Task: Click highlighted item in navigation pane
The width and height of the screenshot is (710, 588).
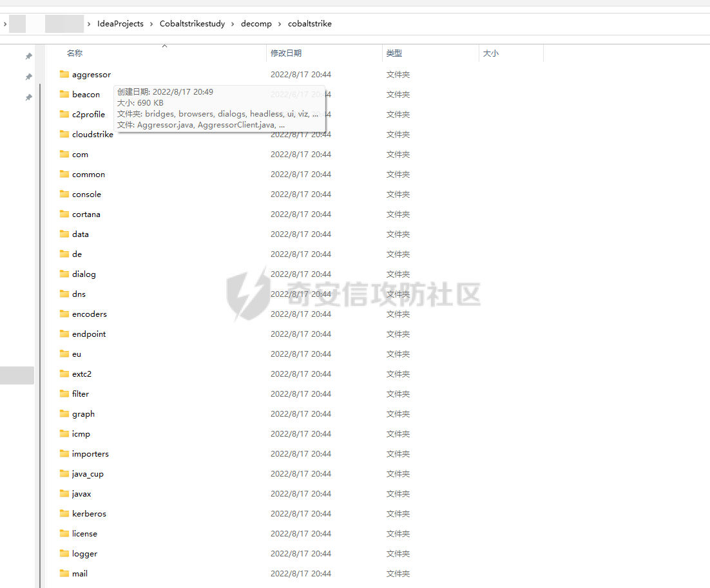Action: [x=17, y=375]
